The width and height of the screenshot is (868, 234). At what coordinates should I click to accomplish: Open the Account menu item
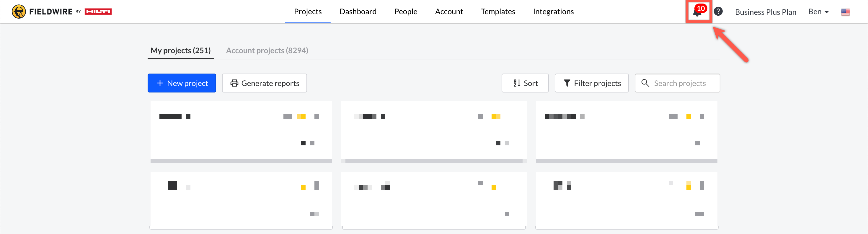pos(449,12)
